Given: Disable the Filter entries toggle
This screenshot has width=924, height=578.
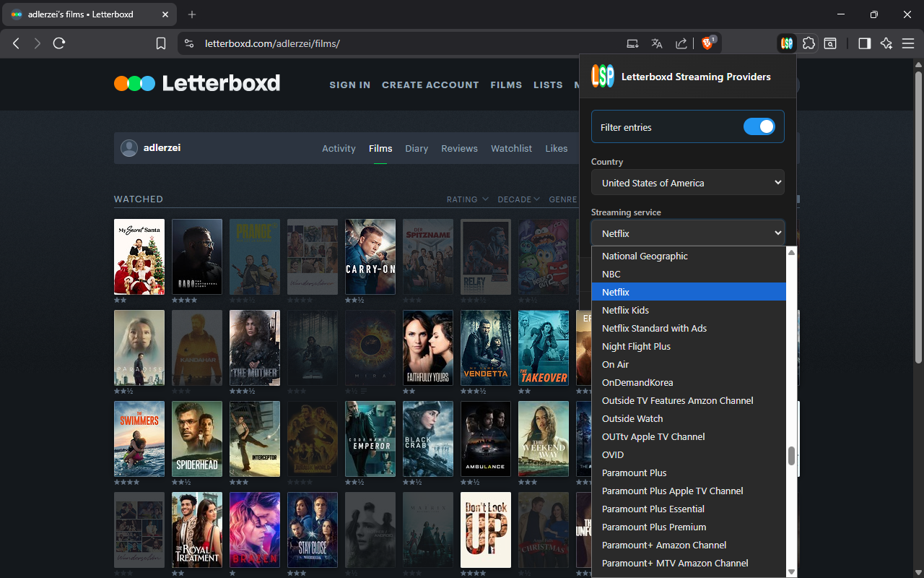Looking at the screenshot, I should click(x=759, y=126).
